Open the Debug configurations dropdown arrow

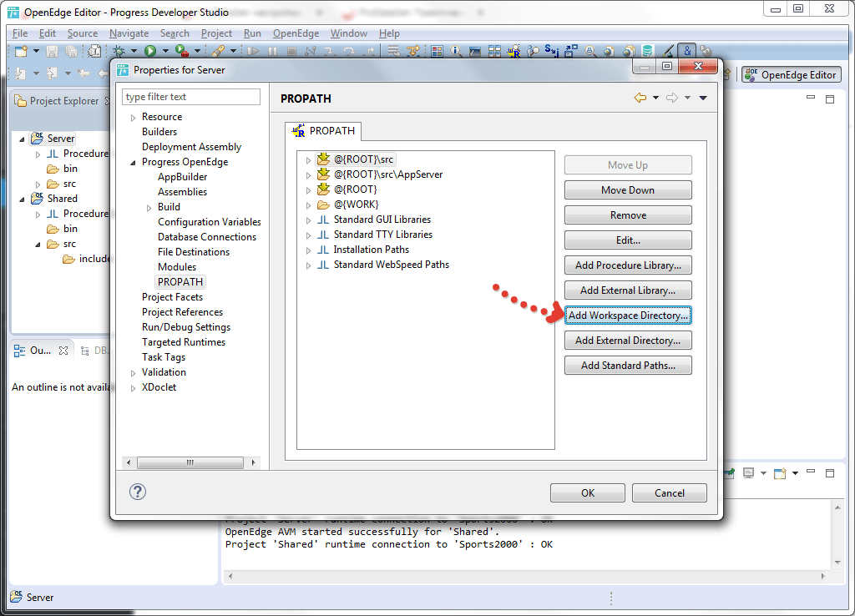tap(134, 51)
